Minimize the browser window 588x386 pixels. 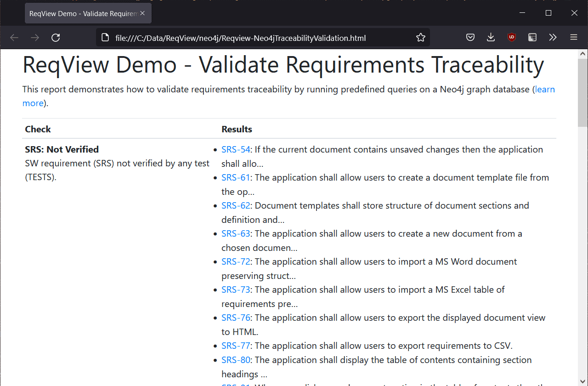pos(522,13)
